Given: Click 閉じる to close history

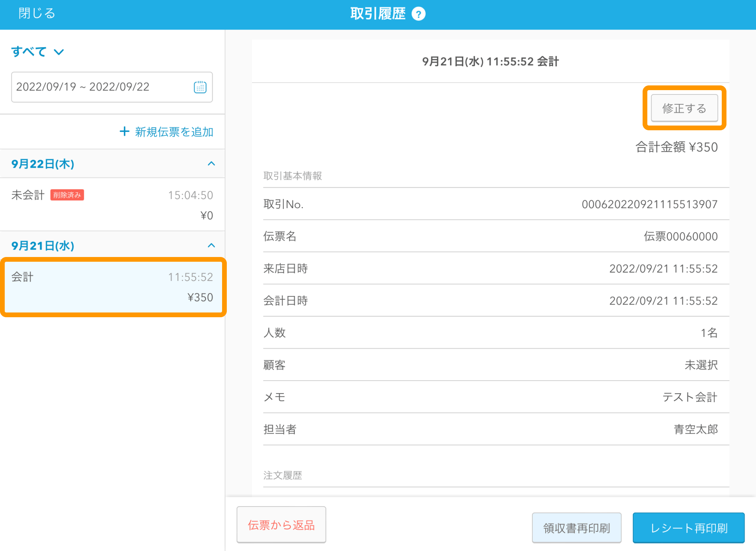Looking at the screenshot, I should (x=37, y=13).
